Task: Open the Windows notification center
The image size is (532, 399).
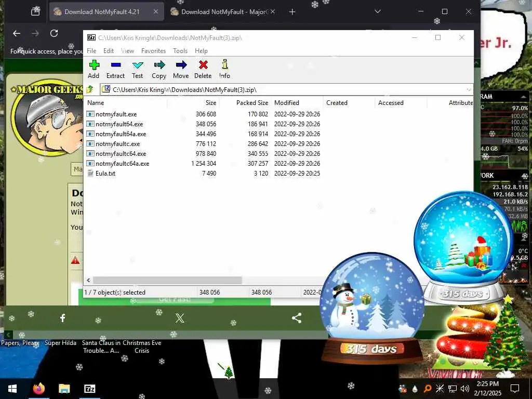Action: coord(515,389)
